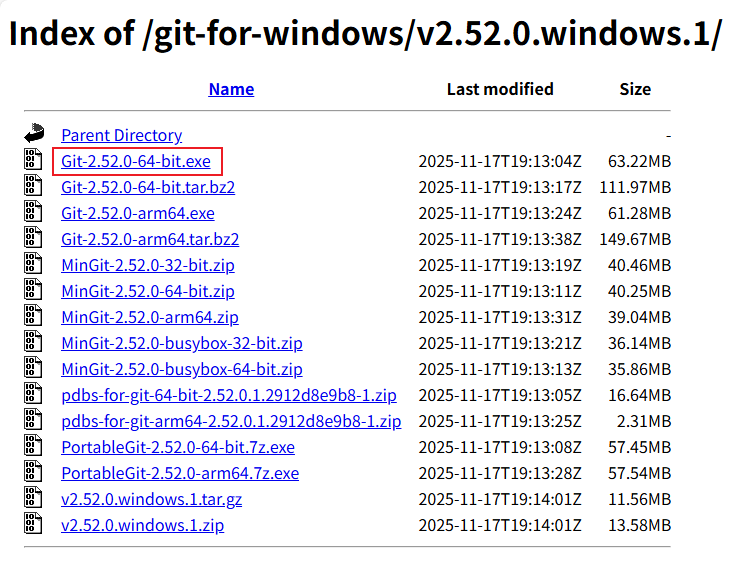Download MinGit-2.52.0-arm64.zip
754x578 pixels.
pos(150,317)
